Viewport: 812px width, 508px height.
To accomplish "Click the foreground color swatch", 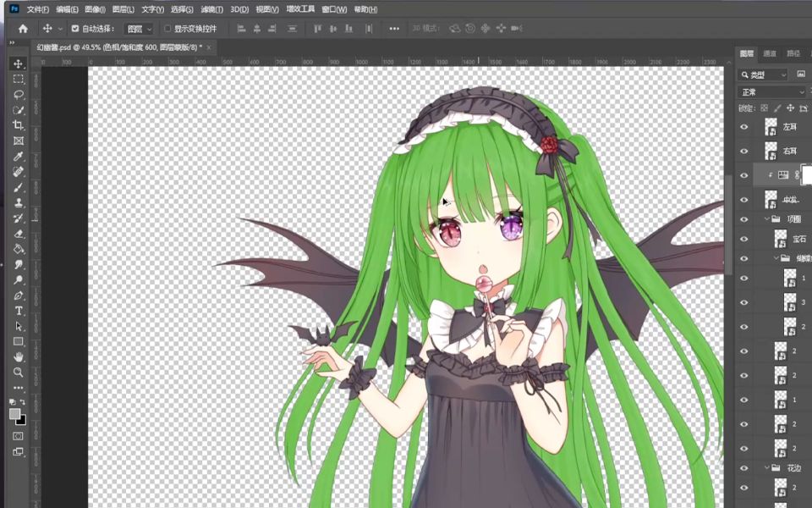I will click(x=15, y=414).
